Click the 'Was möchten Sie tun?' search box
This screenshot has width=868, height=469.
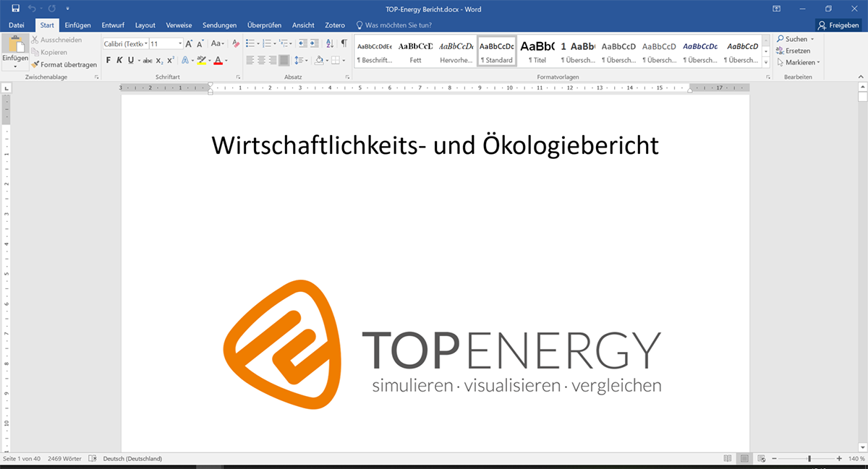394,25
